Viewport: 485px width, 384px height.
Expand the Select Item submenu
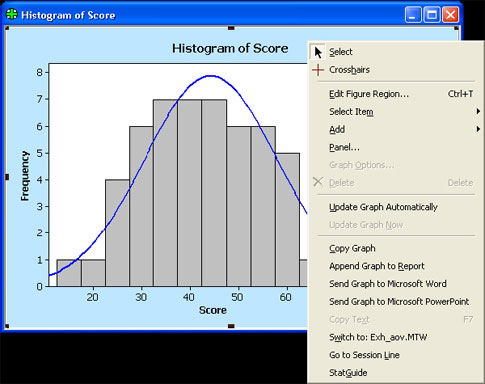pyautogui.click(x=395, y=112)
